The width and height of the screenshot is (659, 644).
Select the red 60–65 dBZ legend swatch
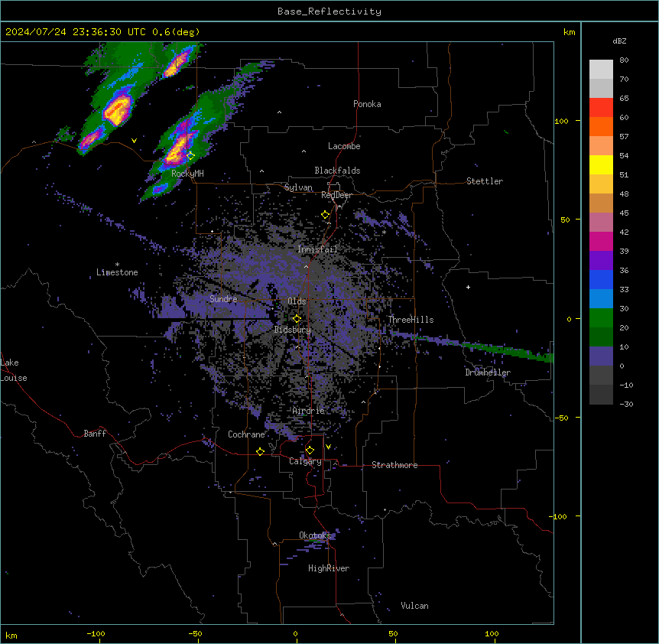[601, 107]
